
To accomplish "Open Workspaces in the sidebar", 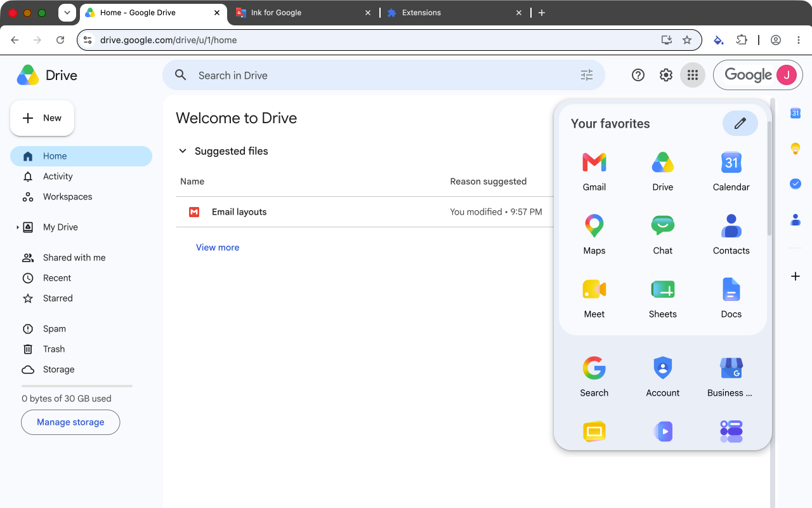I will point(81,197).
